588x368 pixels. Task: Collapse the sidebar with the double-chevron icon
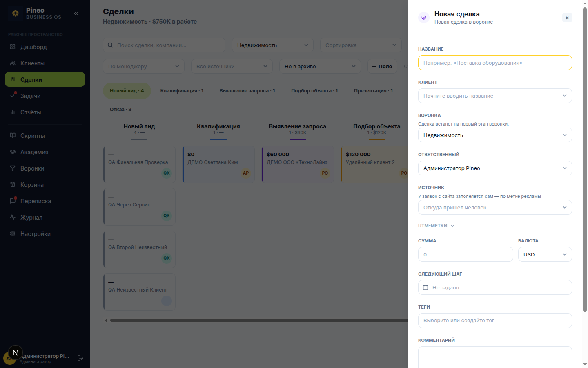pos(76,13)
